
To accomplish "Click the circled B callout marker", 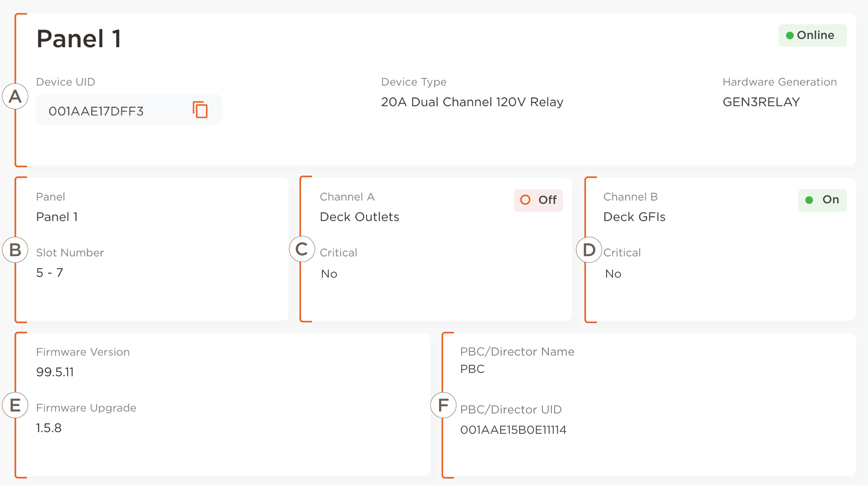I will pyautogui.click(x=15, y=250).
